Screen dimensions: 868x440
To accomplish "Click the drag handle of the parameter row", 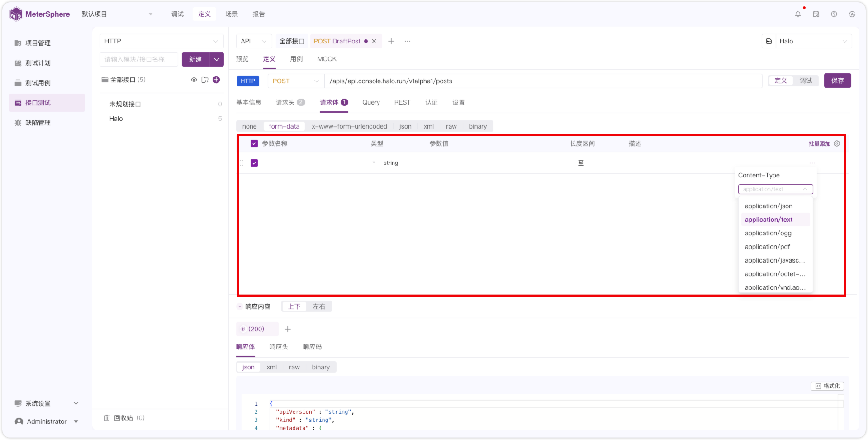I will [242, 163].
